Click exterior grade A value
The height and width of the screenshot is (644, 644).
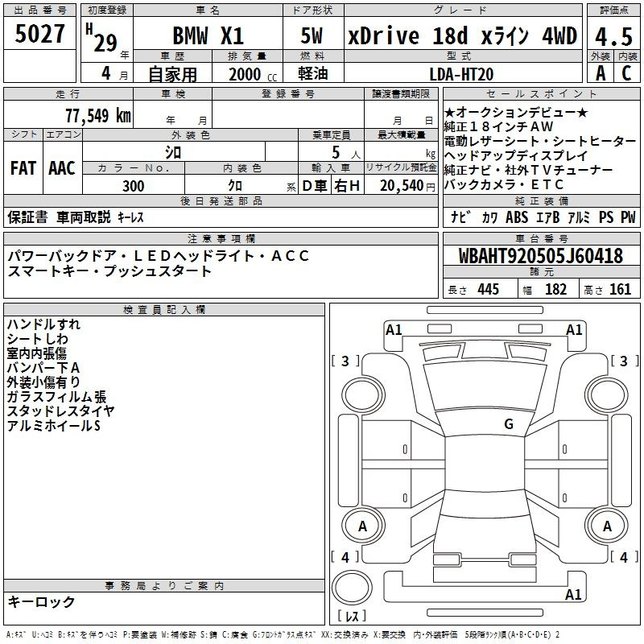pyautogui.click(x=601, y=73)
